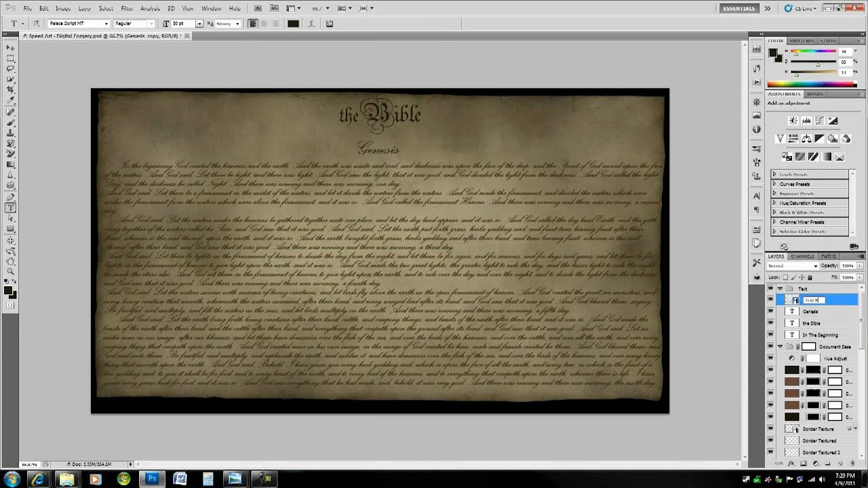Open the Image menu
The image size is (868, 488).
coord(63,8)
